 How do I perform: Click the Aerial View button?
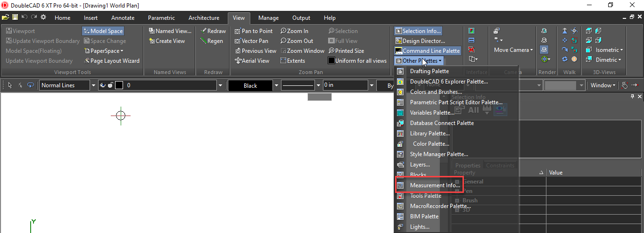252,61
